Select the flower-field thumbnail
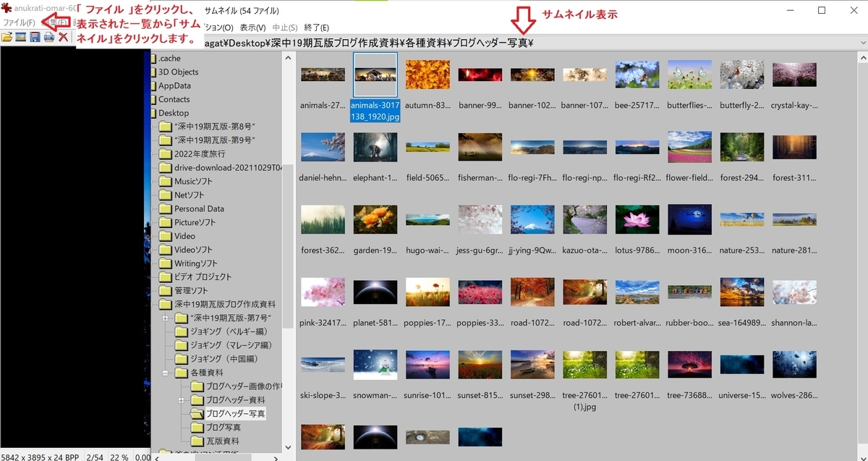This screenshot has height=461, width=868. tap(690, 147)
